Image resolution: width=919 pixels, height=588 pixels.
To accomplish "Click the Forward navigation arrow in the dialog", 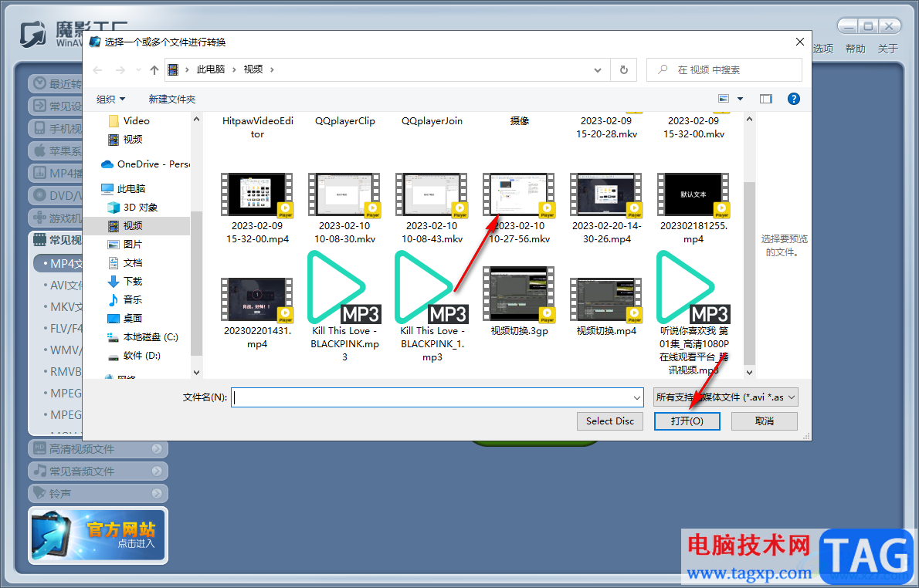I will tap(120, 69).
